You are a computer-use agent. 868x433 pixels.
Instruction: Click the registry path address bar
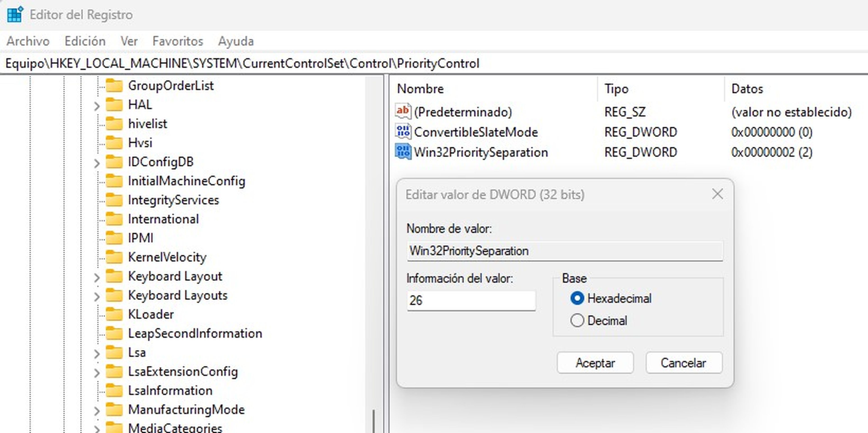tap(434, 63)
